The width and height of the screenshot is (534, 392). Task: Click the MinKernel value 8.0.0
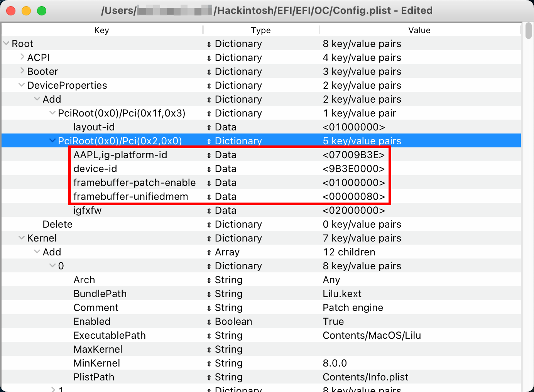335,363
